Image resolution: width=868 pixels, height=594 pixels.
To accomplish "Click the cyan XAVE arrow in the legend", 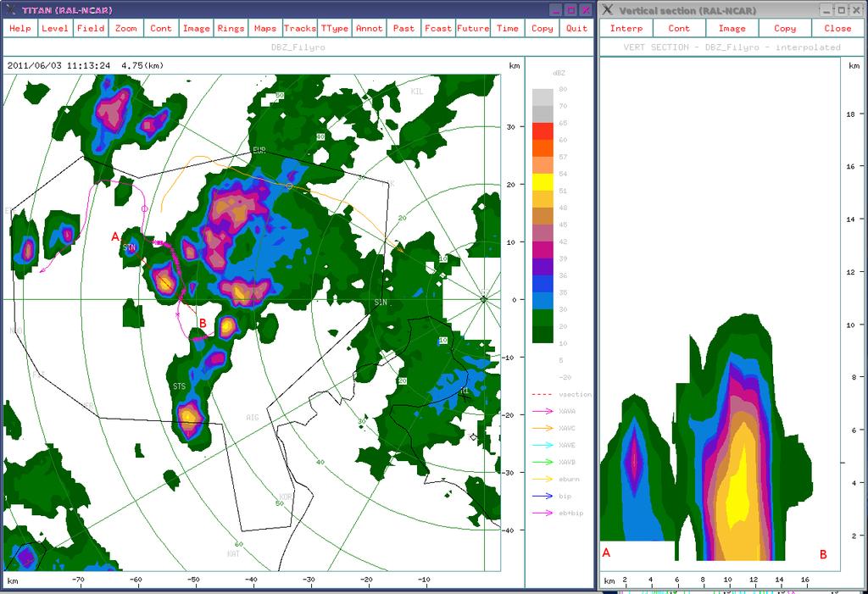I will pyautogui.click(x=542, y=445).
